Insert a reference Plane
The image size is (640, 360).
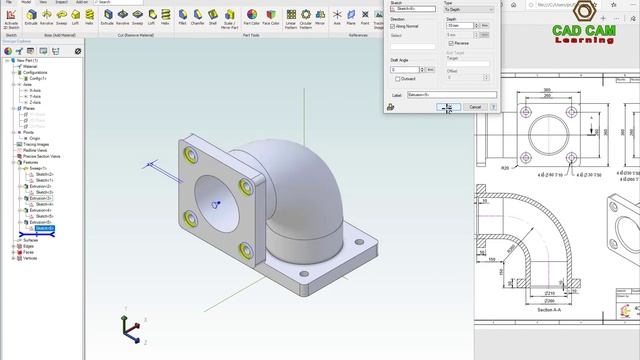[x=351, y=18]
